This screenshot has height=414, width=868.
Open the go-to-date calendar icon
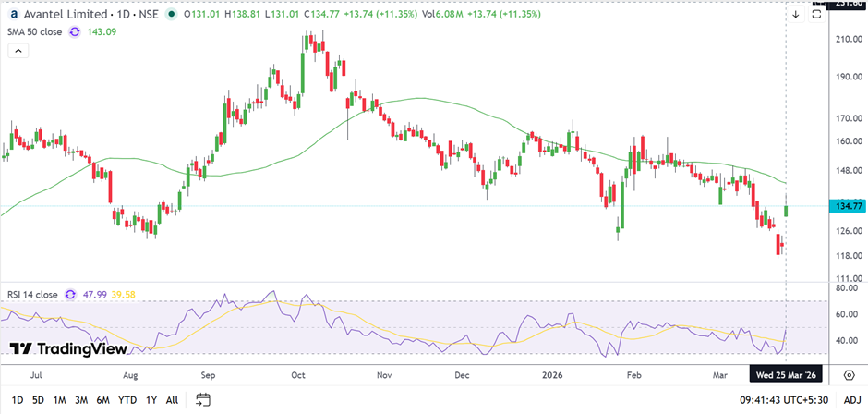[x=203, y=399]
